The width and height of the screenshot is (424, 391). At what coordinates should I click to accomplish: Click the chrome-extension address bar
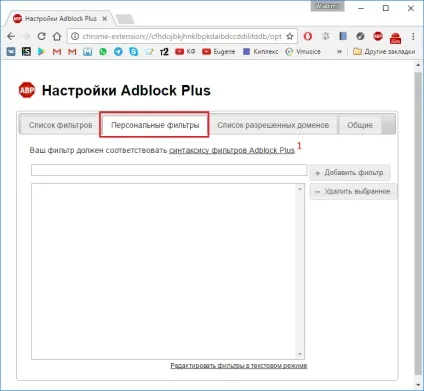182,36
